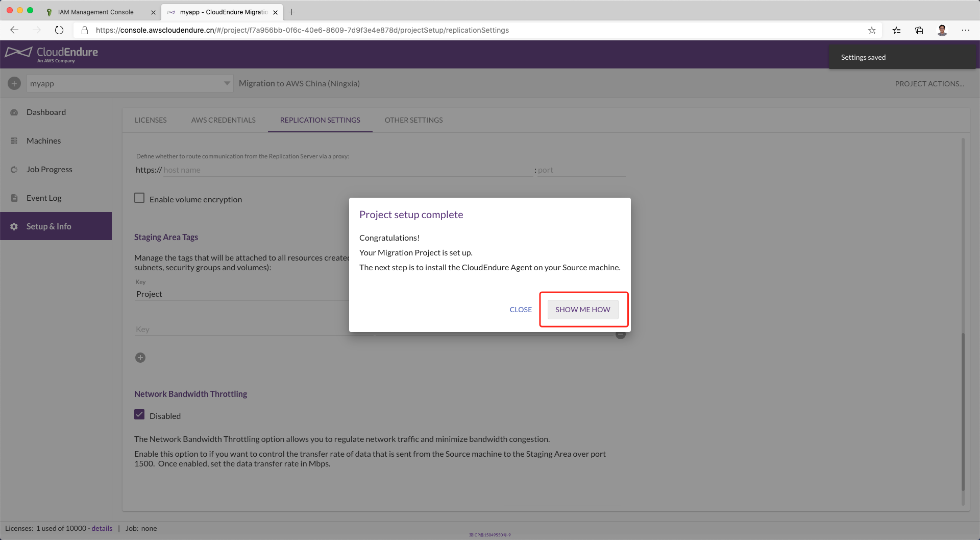Go to Machines in the sidebar

point(43,140)
